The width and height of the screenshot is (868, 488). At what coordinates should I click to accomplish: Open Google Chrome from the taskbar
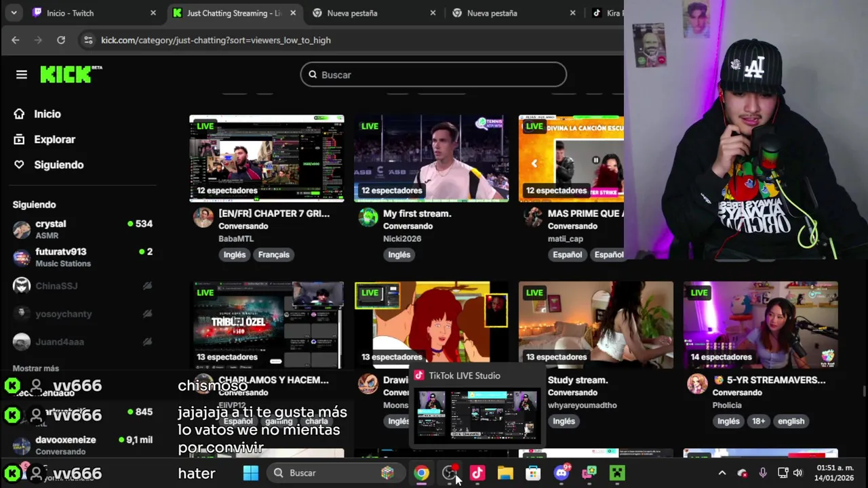coord(422,473)
